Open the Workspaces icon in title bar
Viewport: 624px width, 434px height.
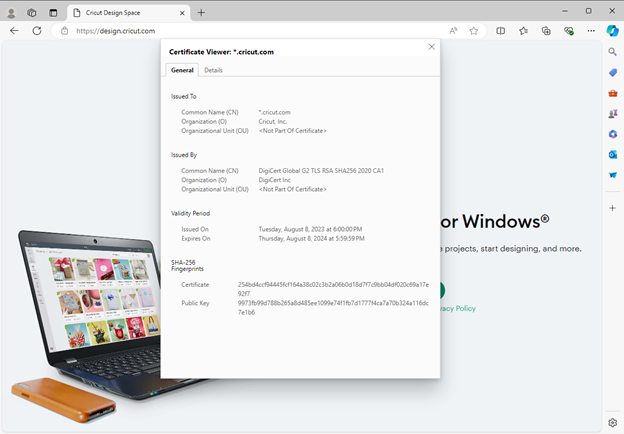pyautogui.click(x=32, y=13)
